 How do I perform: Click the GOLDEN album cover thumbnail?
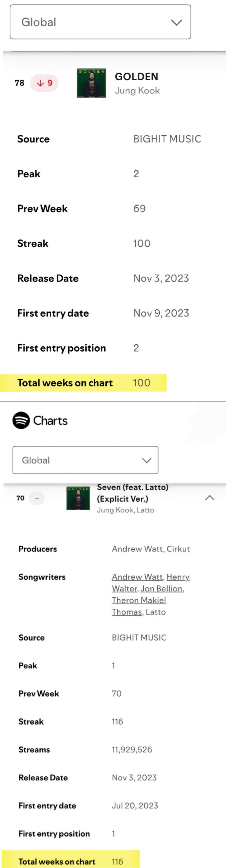(x=91, y=83)
